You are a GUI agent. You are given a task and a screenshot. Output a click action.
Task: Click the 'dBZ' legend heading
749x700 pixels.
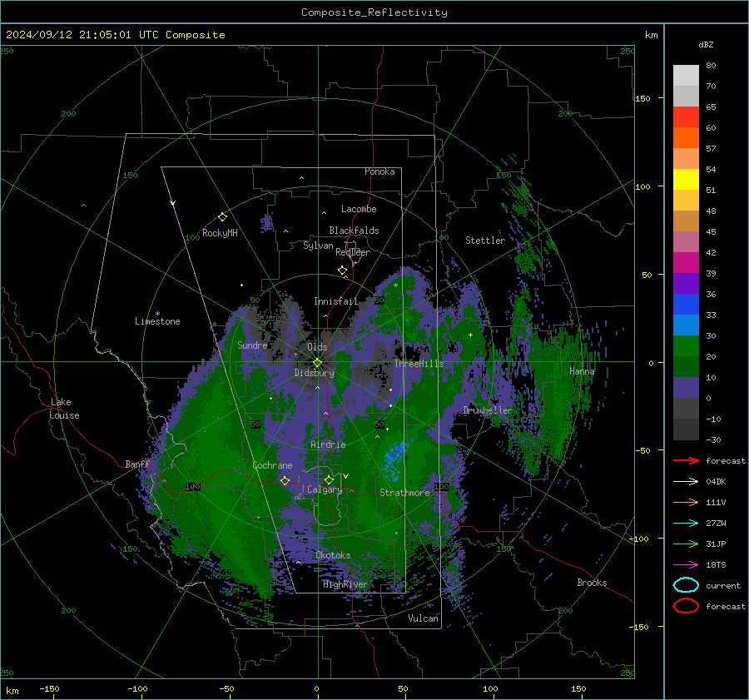click(706, 45)
